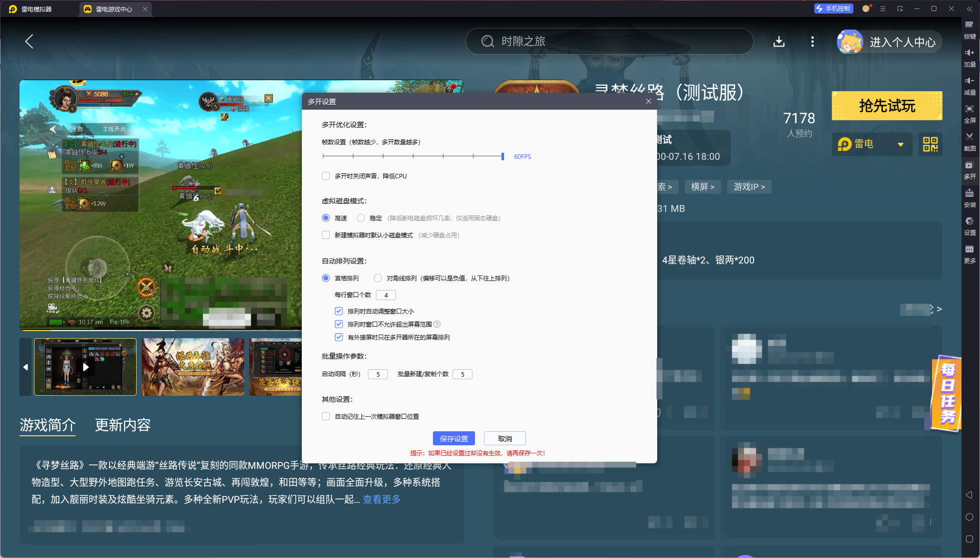
Task: Switch to 全屏 fullscreen mode from sidebar
Action: (x=969, y=114)
